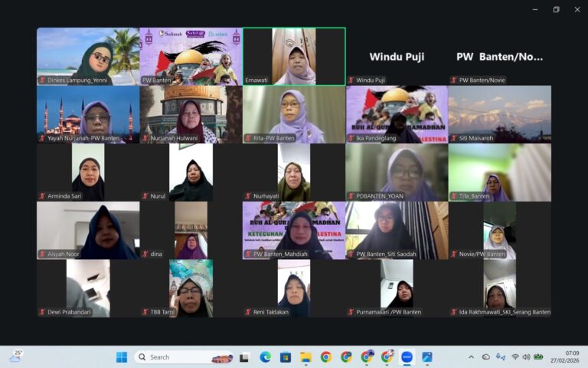This screenshot has height=368, width=588.
Task: Open the Photos app taskbar icon
Action: (x=427, y=357)
